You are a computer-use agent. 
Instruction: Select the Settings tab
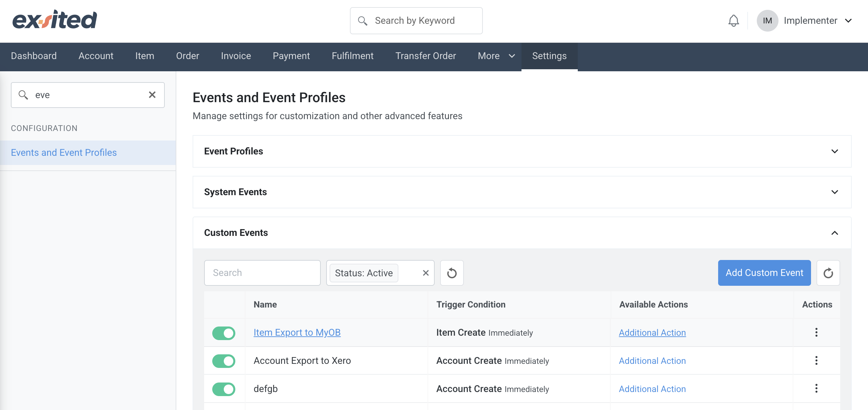(549, 56)
